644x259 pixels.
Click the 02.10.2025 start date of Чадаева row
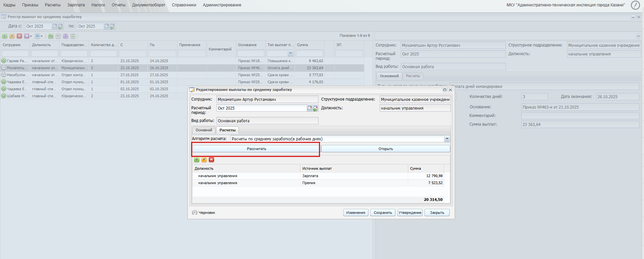(129, 89)
